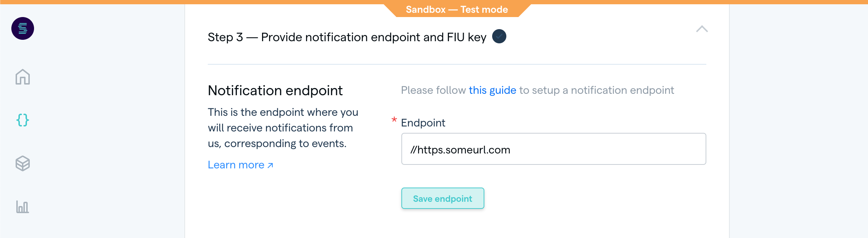This screenshot has height=238, width=868.
Task: Click the endpoint description paragraph text
Action: point(283,128)
